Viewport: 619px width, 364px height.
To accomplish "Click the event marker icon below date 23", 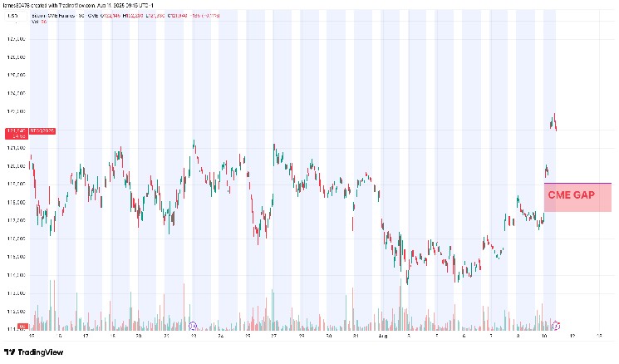I will [193, 326].
